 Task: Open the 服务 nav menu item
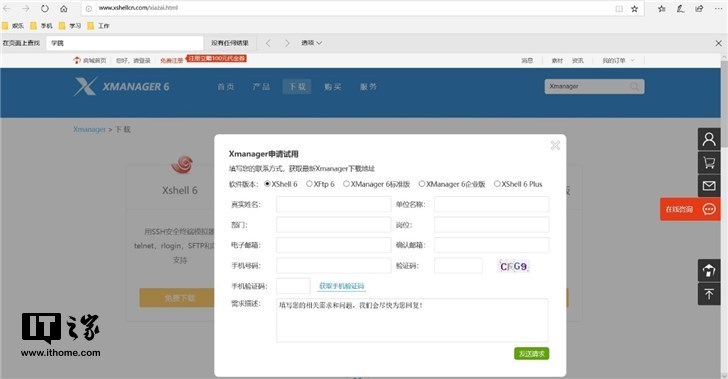click(368, 86)
